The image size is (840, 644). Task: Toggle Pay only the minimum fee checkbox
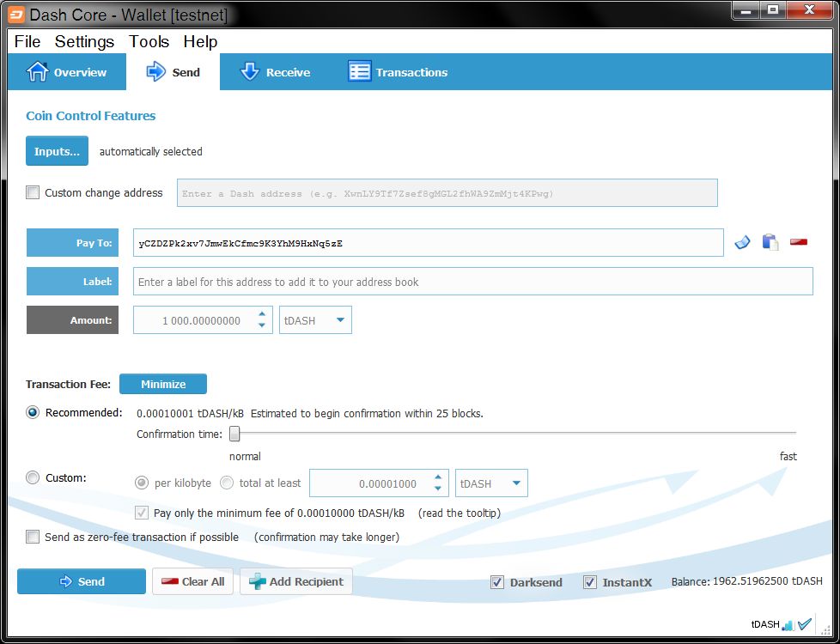click(x=142, y=513)
